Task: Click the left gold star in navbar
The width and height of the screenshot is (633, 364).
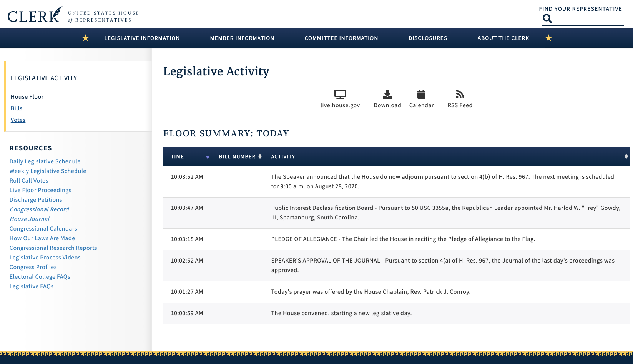Action: tap(85, 38)
